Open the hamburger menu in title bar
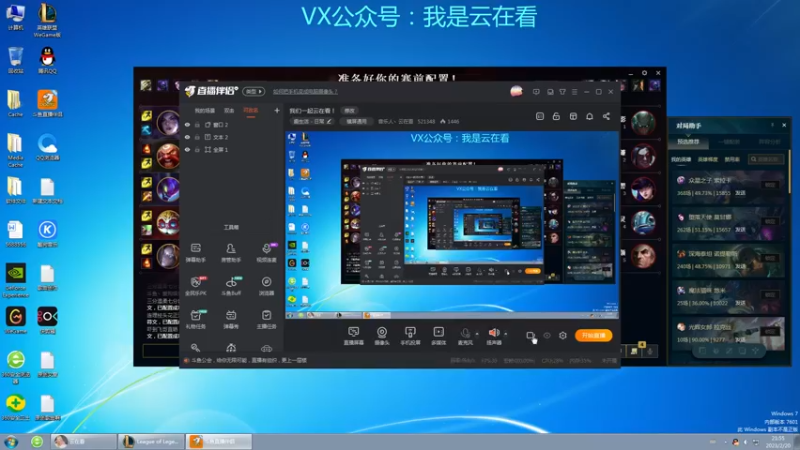 tap(574, 92)
